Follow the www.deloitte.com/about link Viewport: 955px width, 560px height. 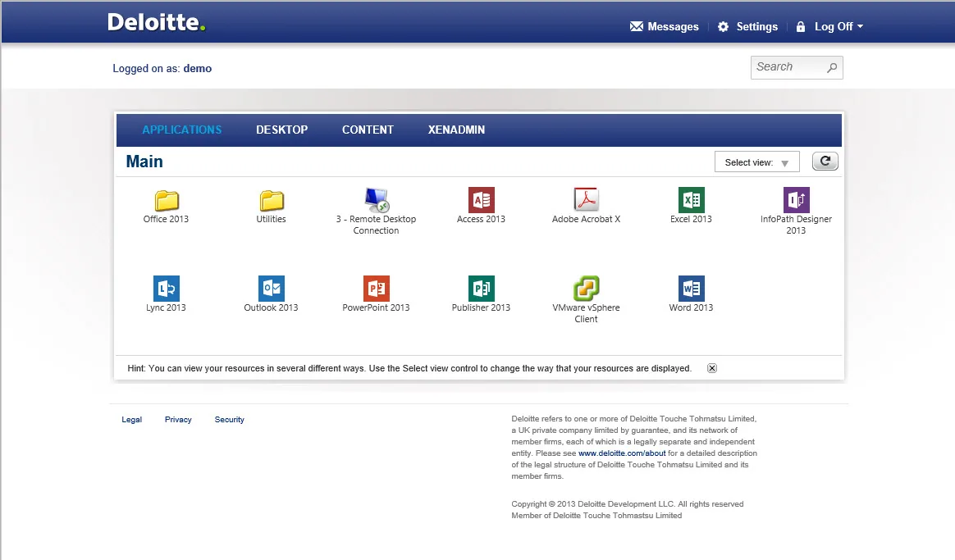tap(622, 453)
